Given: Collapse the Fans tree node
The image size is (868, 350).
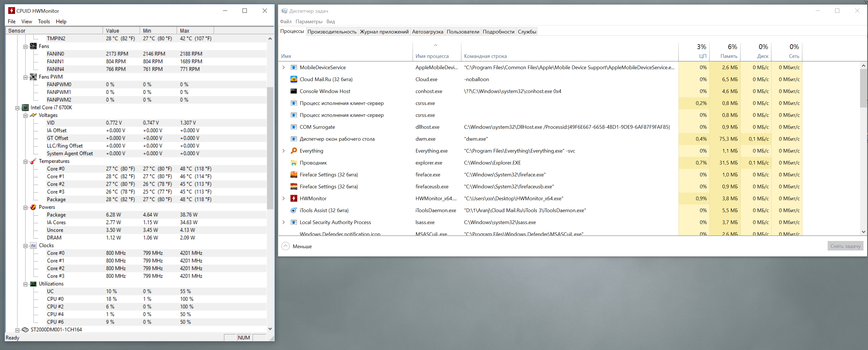Looking at the screenshot, I should coord(25,47).
